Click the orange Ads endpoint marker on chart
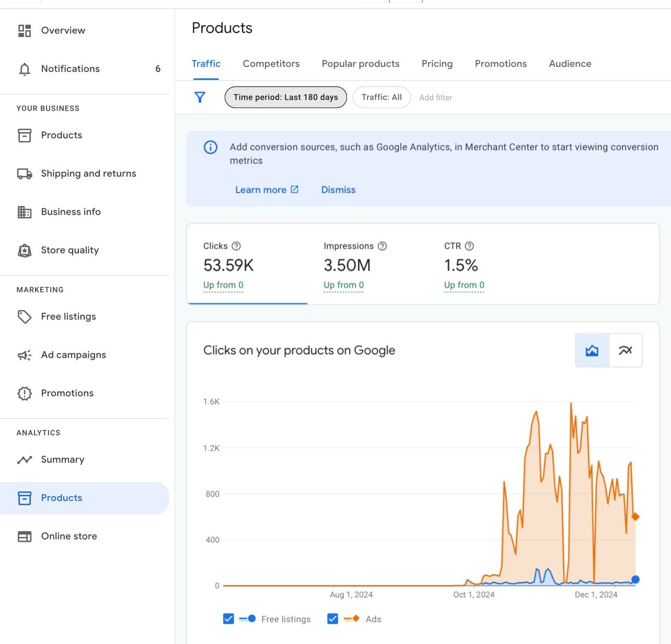671x644 pixels. click(x=635, y=517)
